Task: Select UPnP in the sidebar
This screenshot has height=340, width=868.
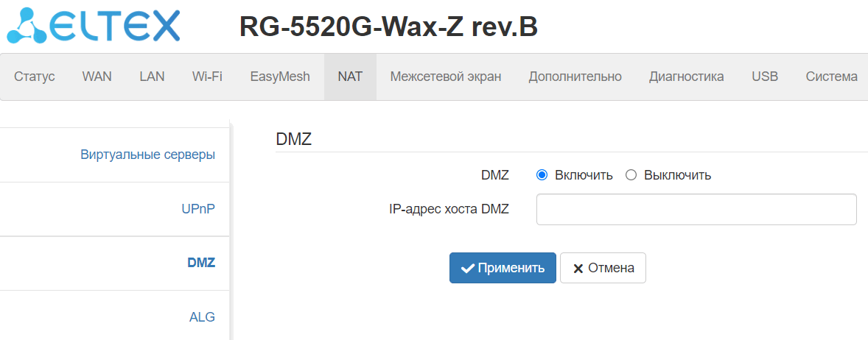Action: click(198, 209)
